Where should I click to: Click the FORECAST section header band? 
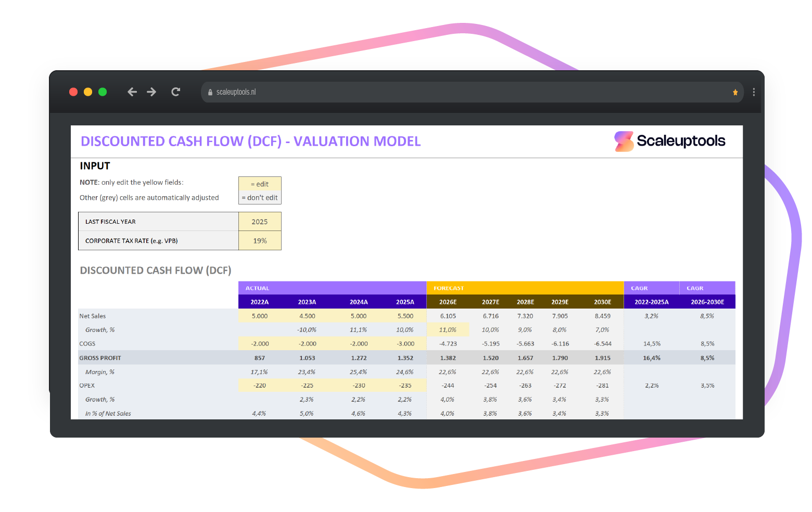[x=525, y=288]
